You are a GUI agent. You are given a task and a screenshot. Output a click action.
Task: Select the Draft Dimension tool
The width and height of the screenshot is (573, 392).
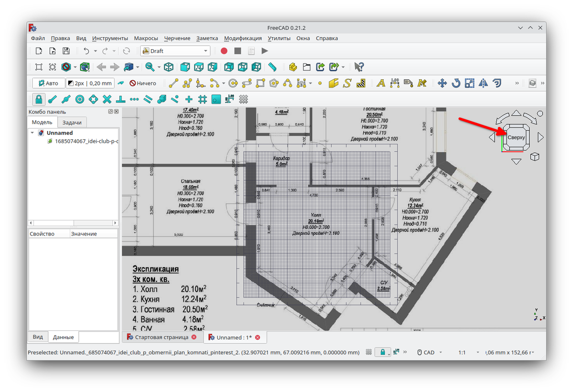pos(394,84)
